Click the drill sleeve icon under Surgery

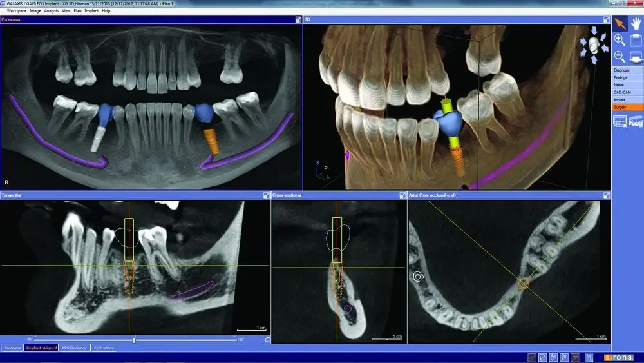pyautogui.click(x=636, y=121)
